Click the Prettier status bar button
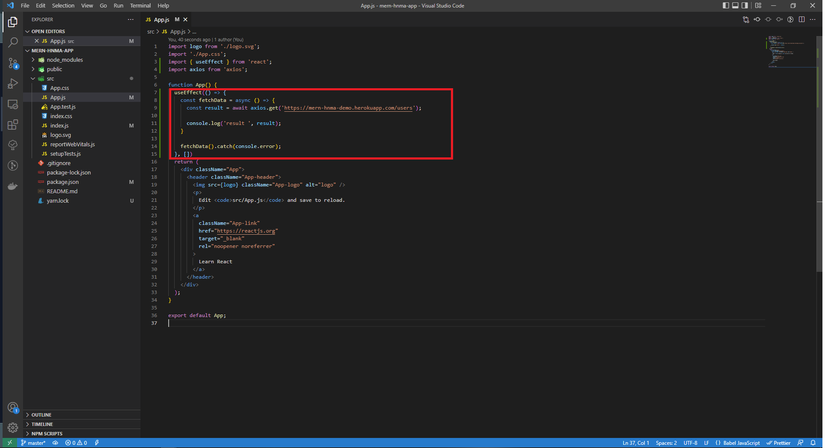The width and height of the screenshot is (825, 448). click(779, 443)
